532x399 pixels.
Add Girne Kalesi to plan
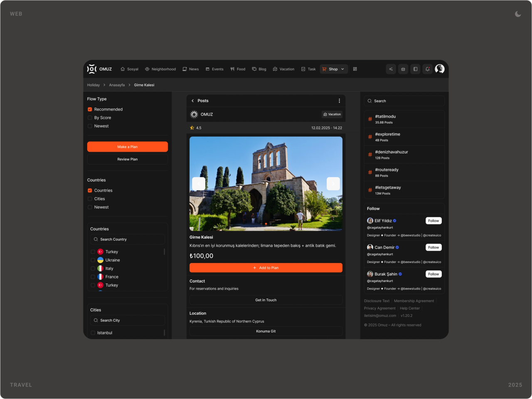point(266,268)
